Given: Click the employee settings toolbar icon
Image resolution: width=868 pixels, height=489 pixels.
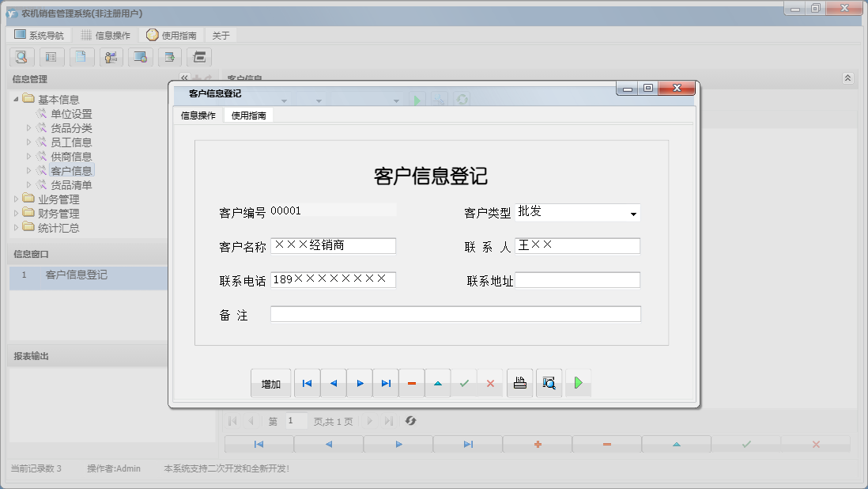Looking at the screenshot, I should 111,57.
